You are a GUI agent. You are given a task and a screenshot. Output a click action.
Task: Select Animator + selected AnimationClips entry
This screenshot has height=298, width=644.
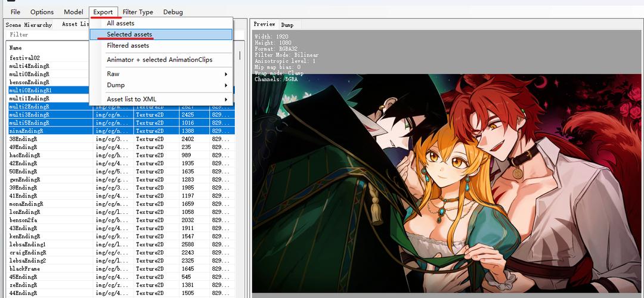pos(160,60)
